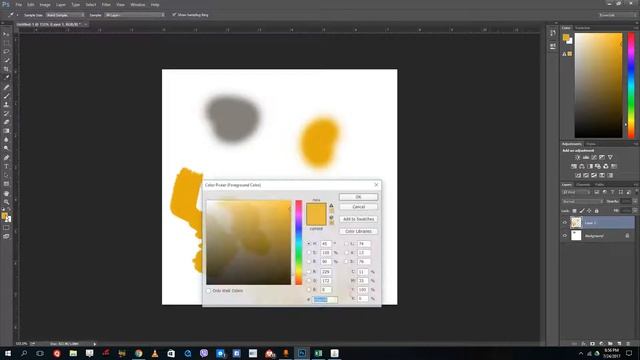Select the Zoom tool in the toolbox
The width and height of the screenshot is (640, 360).
(x=6, y=202)
